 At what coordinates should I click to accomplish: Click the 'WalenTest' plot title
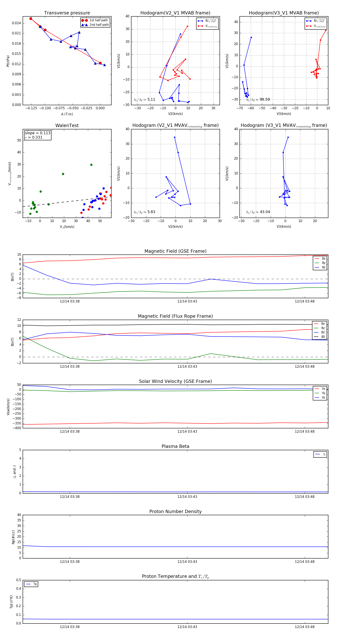pos(67,125)
